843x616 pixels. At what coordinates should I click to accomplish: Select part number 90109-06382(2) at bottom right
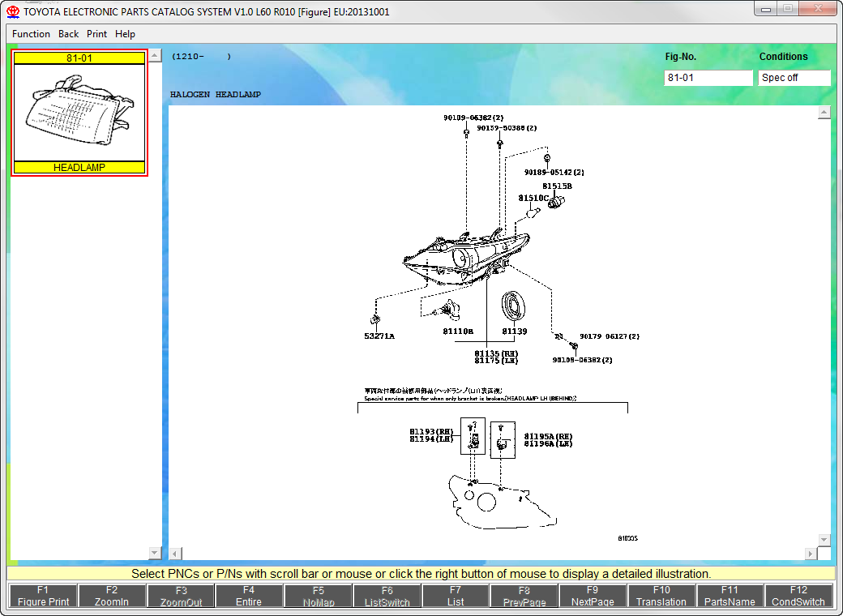[582, 360]
